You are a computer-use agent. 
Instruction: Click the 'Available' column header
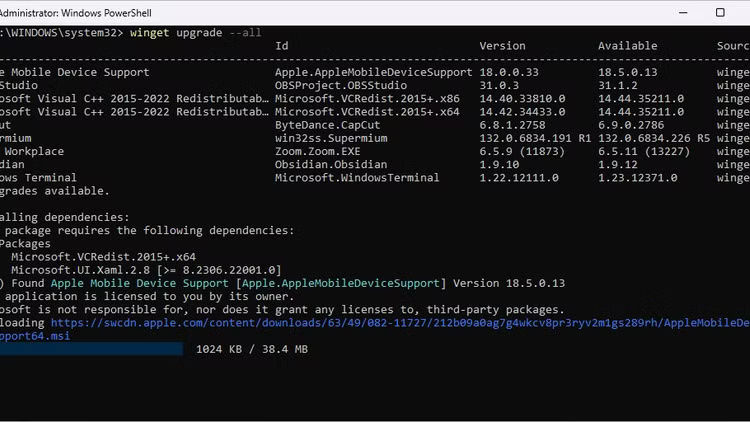[x=627, y=46]
